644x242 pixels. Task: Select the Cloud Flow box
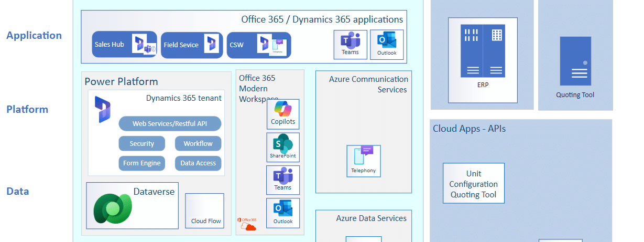click(205, 211)
